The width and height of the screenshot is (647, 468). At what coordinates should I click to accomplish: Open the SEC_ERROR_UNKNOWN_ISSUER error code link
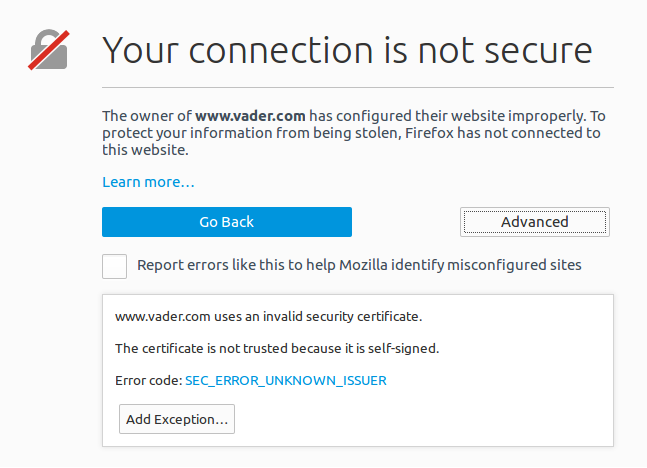click(x=286, y=381)
